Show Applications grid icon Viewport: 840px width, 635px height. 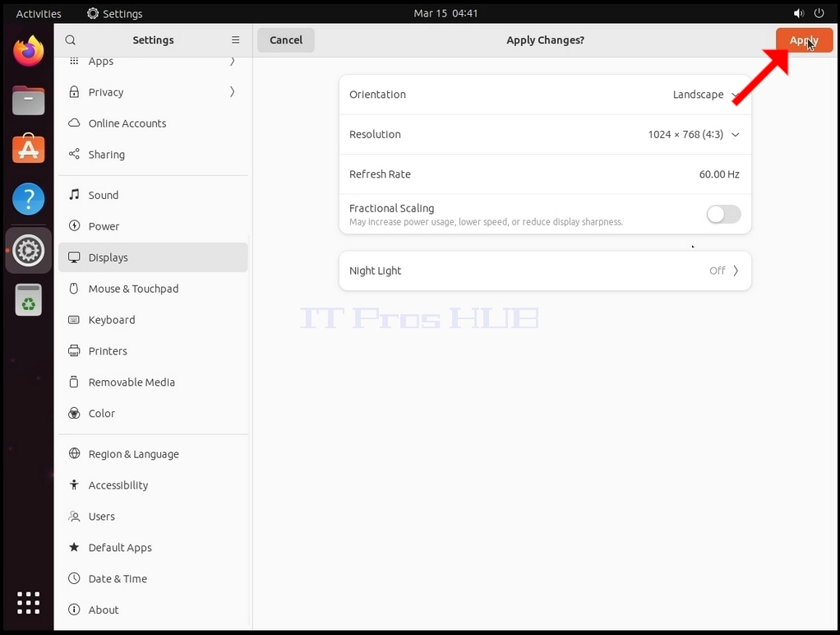point(29,603)
